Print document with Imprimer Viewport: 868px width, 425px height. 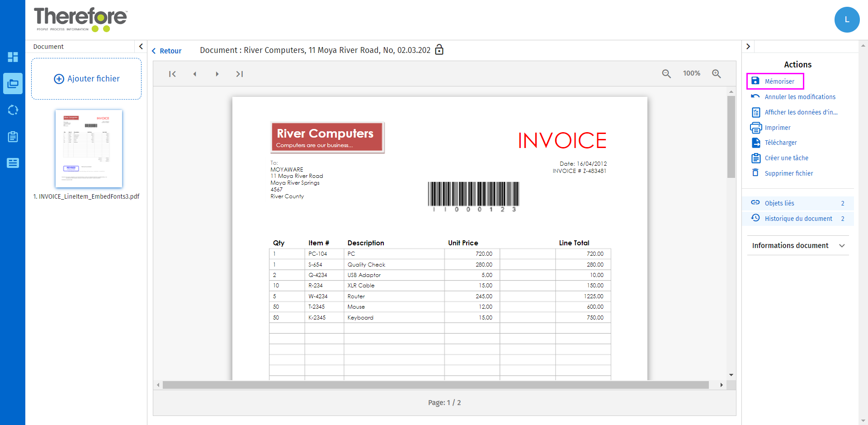coord(778,128)
